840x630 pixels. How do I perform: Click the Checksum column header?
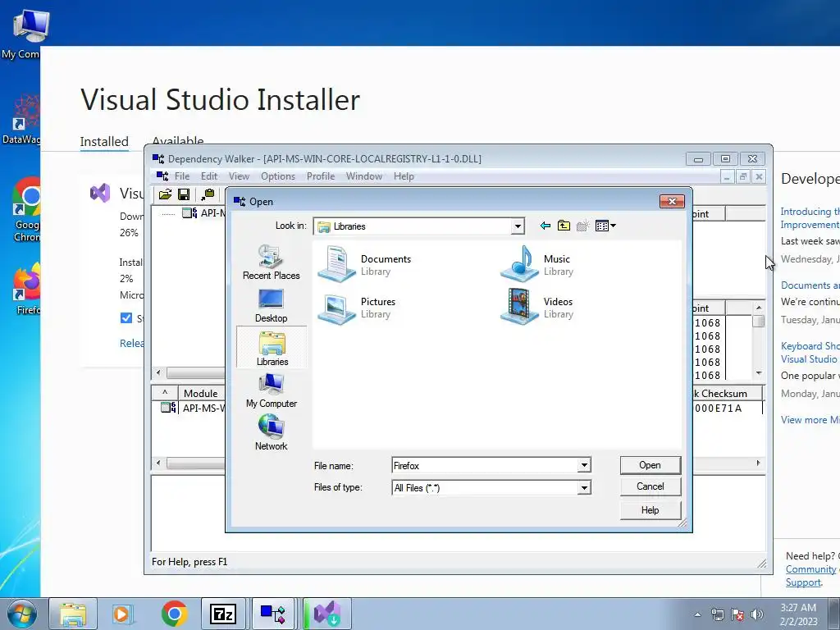(x=727, y=393)
